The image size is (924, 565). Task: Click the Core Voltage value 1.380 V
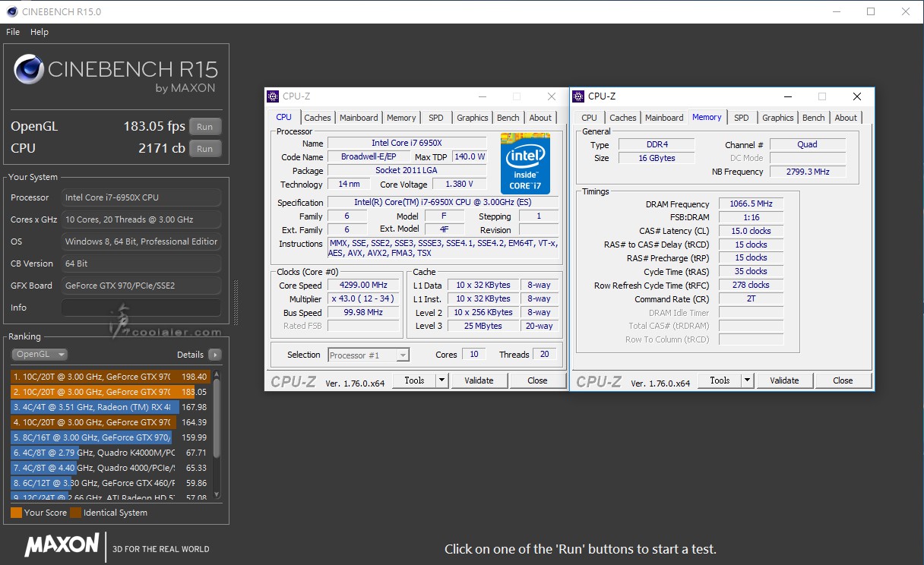pos(458,185)
